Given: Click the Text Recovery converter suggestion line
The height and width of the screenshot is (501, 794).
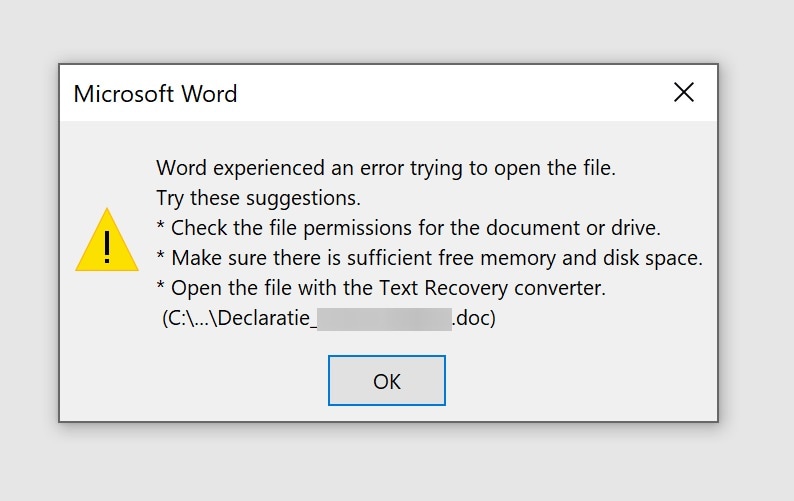Looking at the screenshot, I should (381, 289).
